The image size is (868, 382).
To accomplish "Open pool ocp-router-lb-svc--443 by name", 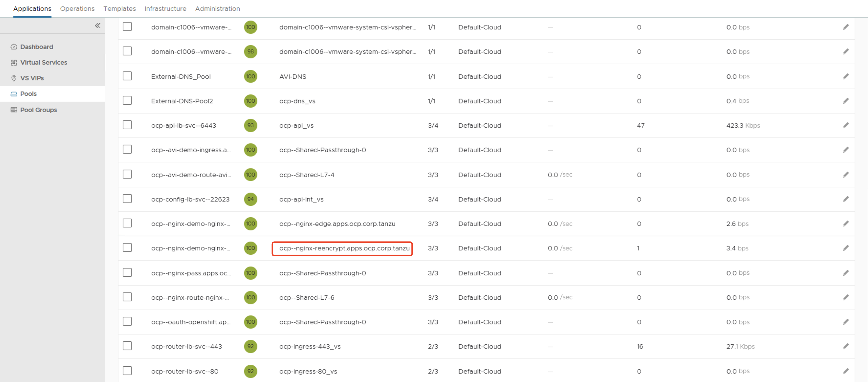I will 186,347.
